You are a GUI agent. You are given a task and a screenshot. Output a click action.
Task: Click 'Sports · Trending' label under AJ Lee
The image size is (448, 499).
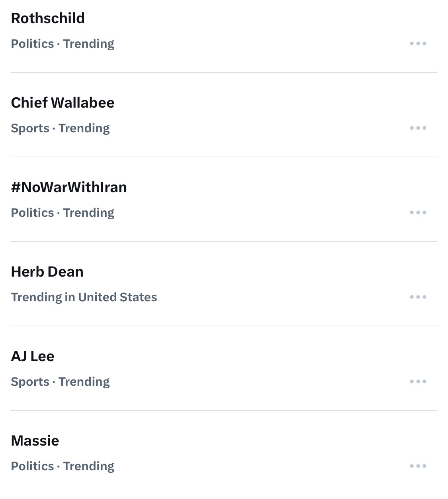[60, 382]
